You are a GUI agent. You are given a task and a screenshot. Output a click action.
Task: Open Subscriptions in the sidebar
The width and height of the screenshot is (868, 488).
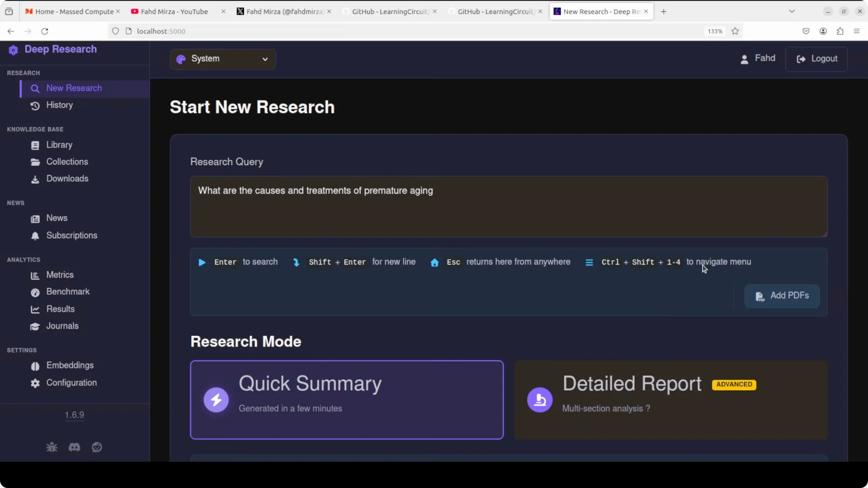[85, 235]
